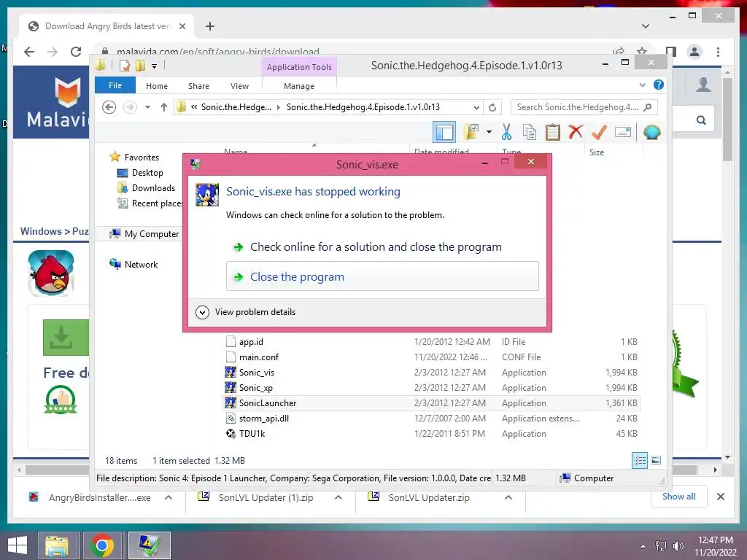
Task: Open the File tab in Explorer
Action: coord(115,86)
